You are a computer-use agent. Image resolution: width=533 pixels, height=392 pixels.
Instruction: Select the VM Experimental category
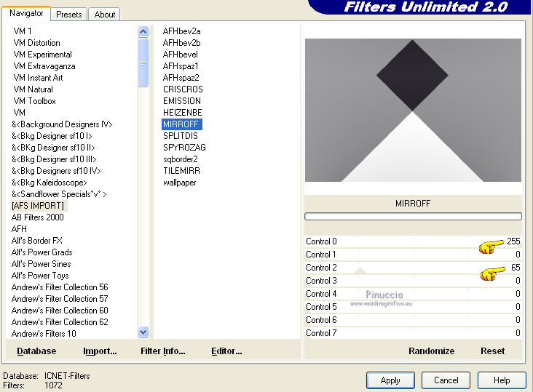pyautogui.click(x=42, y=55)
